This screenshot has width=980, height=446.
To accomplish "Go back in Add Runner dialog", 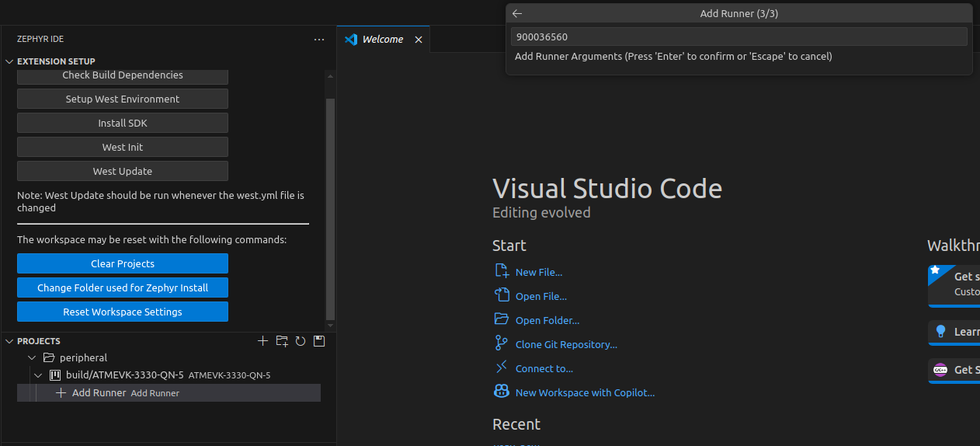I will 517,13.
